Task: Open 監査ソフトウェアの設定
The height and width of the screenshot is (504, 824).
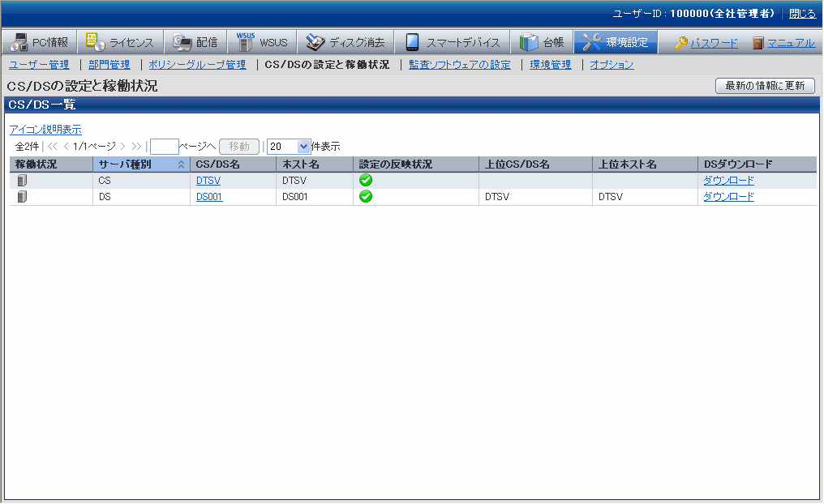Action: 460,65
